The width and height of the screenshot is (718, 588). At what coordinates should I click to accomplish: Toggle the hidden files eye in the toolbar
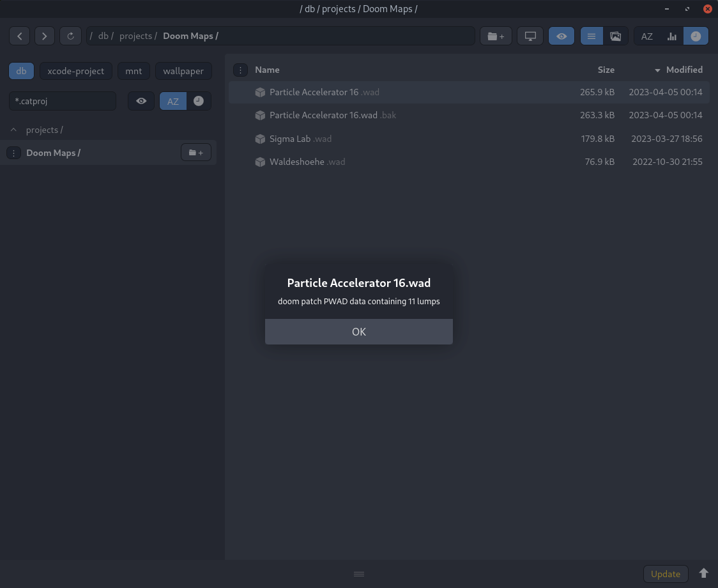point(561,36)
